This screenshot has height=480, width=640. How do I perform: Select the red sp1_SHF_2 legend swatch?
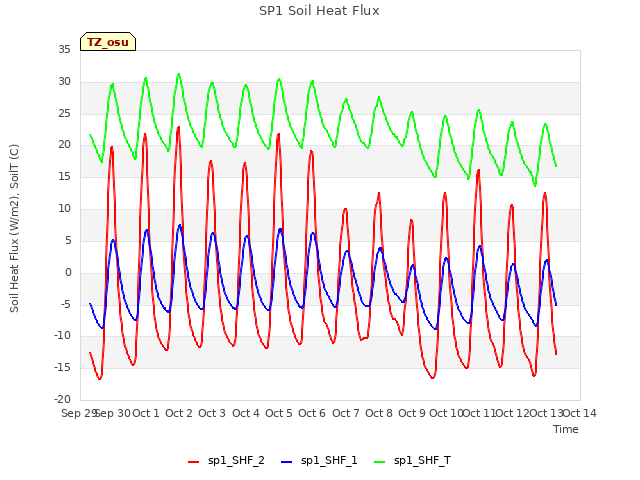193,462
